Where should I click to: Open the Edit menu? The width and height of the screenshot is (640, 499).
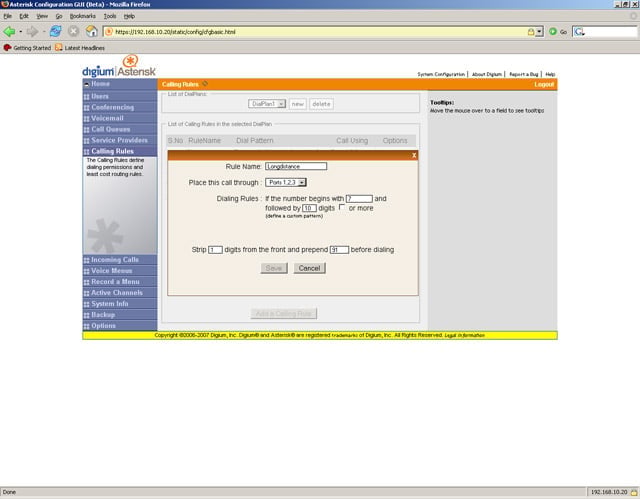(x=24, y=16)
